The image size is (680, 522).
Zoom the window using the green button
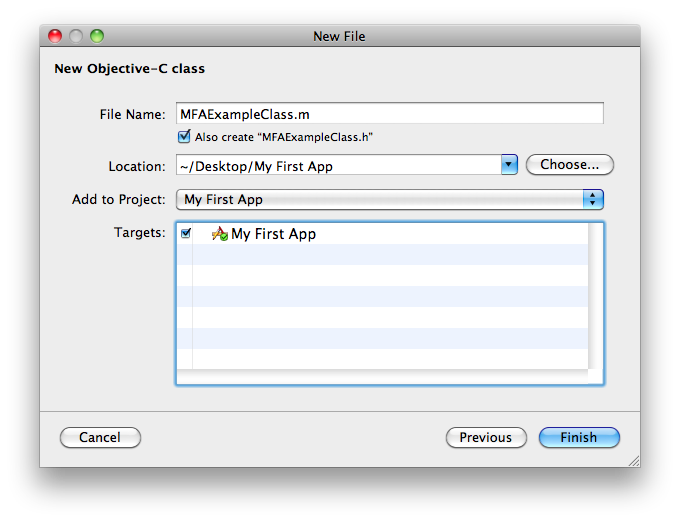97,36
